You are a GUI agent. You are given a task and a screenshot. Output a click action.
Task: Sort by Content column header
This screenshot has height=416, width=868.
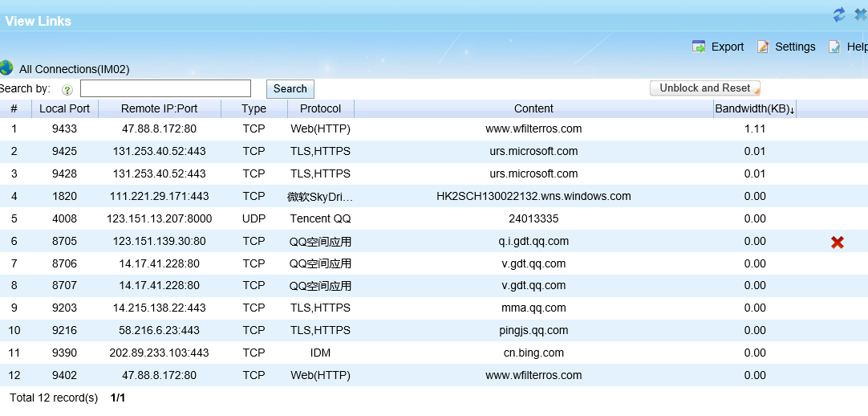(x=533, y=108)
